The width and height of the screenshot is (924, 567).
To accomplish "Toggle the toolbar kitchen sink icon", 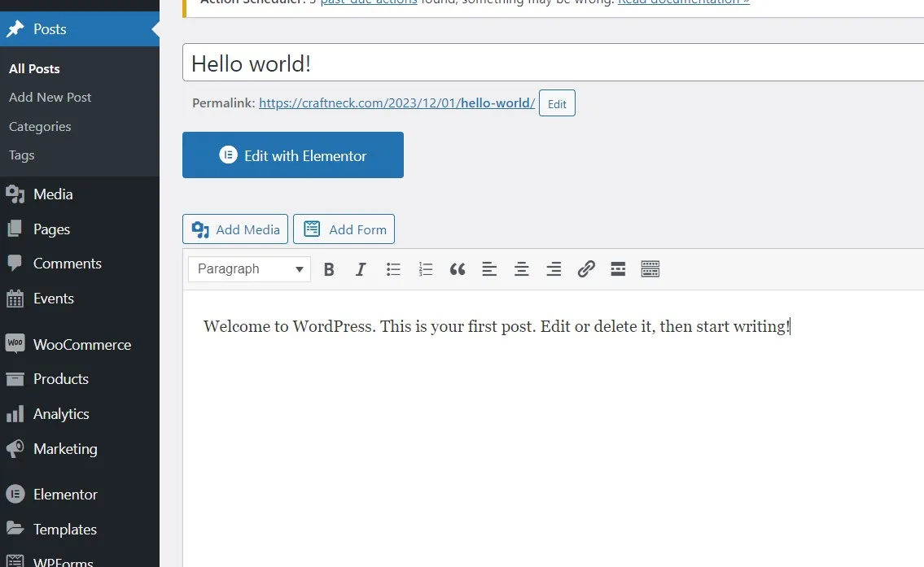I will click(650, 269).
